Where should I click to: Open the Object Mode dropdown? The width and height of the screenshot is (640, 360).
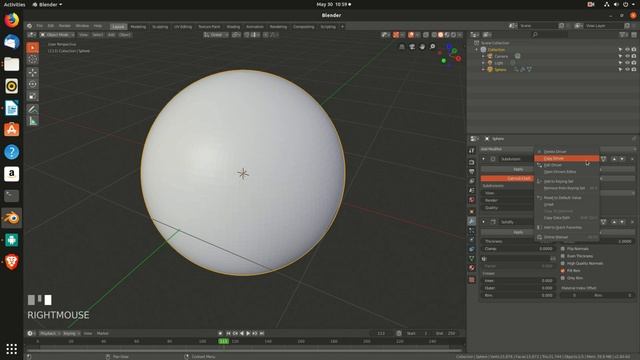coord(57,35)
